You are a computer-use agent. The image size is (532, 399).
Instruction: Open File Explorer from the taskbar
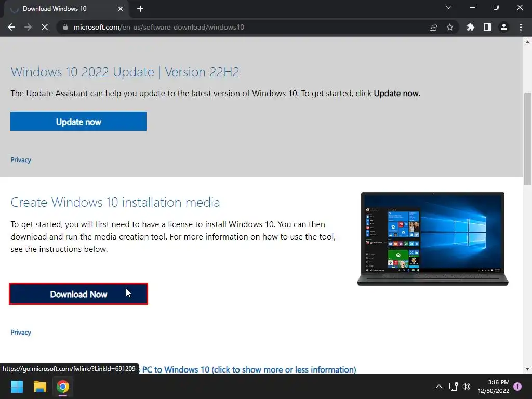(x=39, y=387)
